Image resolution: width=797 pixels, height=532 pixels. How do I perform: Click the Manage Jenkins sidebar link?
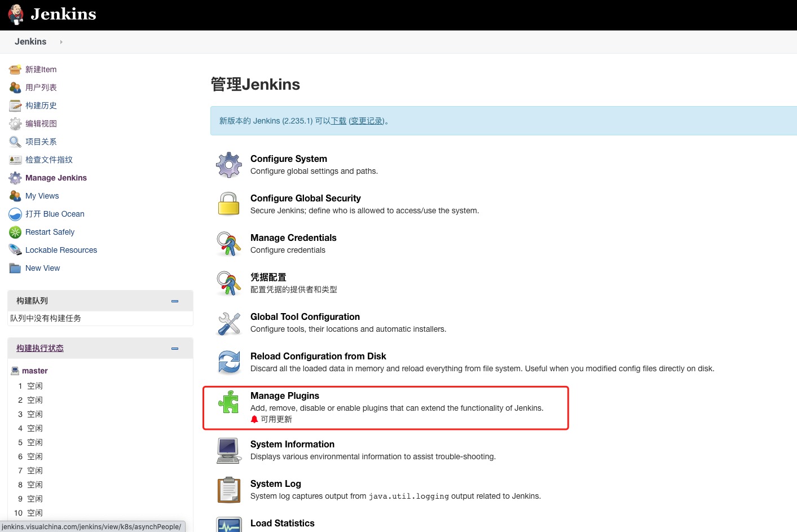(56, 178)
